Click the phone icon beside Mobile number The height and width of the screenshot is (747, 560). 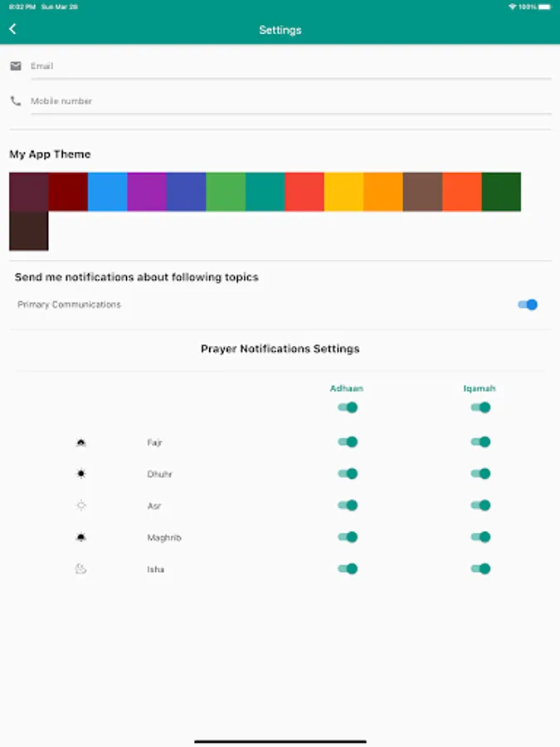click(x=16, y=101)
